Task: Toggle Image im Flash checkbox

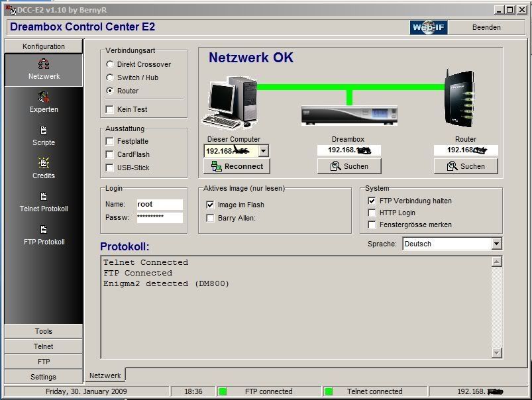Action: 211,205
